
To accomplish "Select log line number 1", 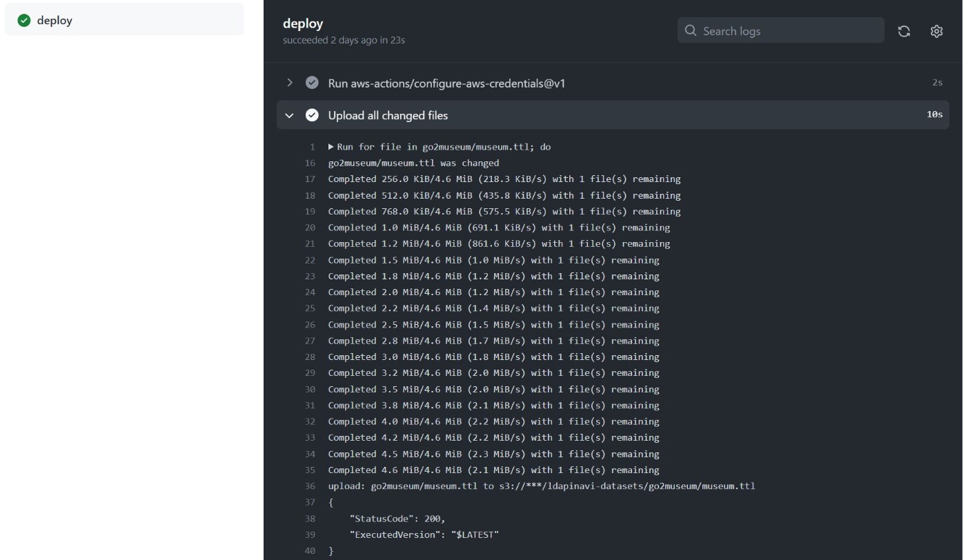I will [x=312, y=147].
